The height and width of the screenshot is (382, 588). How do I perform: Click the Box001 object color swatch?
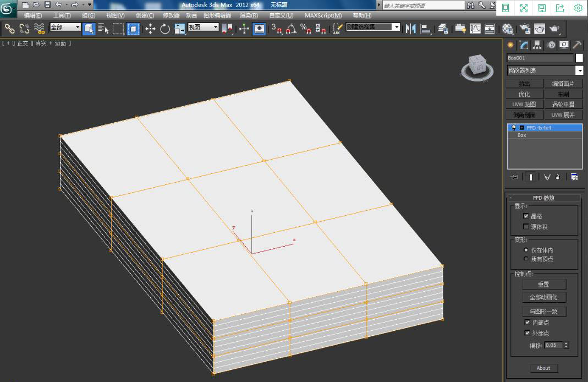tap(579, 58)
